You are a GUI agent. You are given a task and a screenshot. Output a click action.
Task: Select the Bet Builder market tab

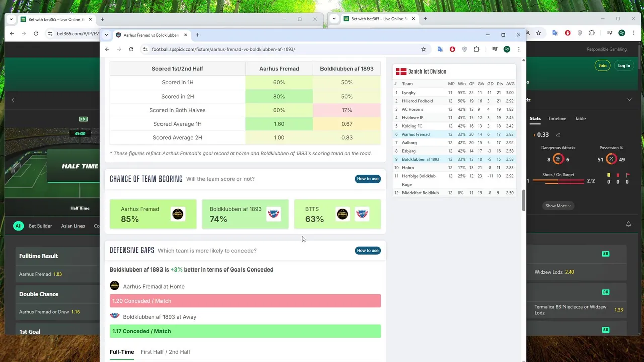coord(40,226)
